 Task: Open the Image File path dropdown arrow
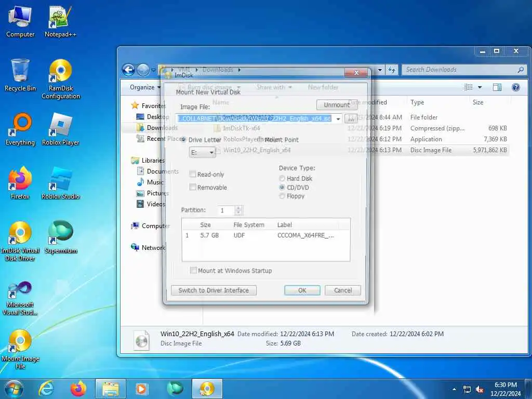tap(338, 119)
